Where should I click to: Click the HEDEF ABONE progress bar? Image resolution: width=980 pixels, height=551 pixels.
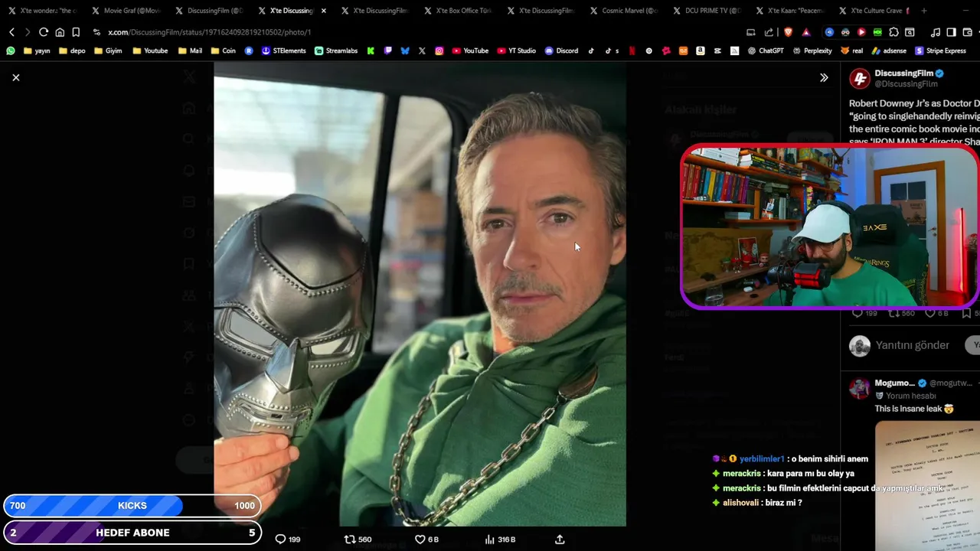[132, 533]
